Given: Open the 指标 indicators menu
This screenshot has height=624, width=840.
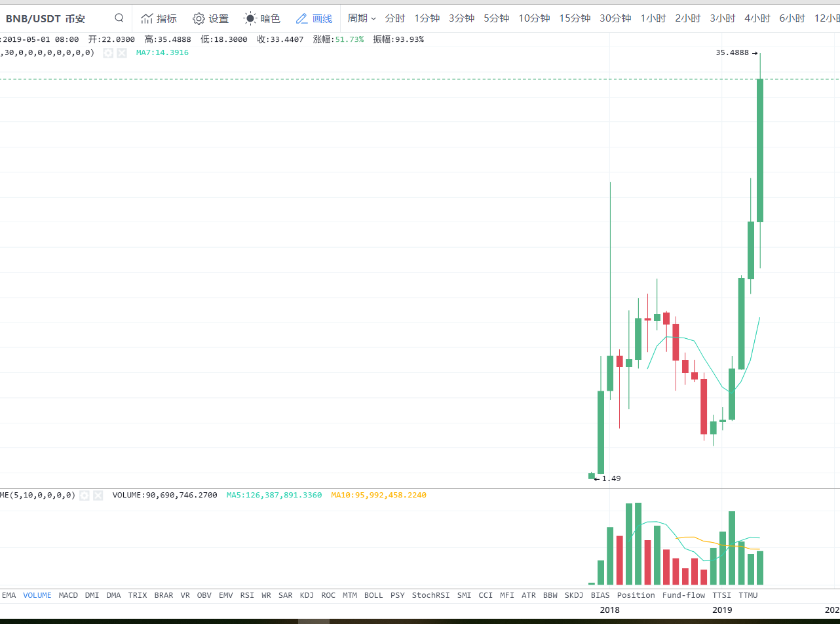Looking at the screenshot, I should point(159,18).
